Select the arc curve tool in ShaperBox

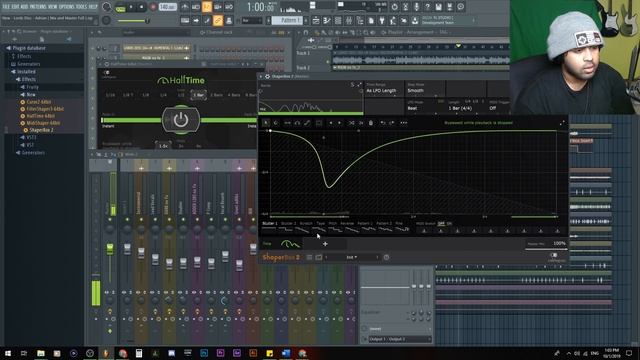tap(297, 123)
